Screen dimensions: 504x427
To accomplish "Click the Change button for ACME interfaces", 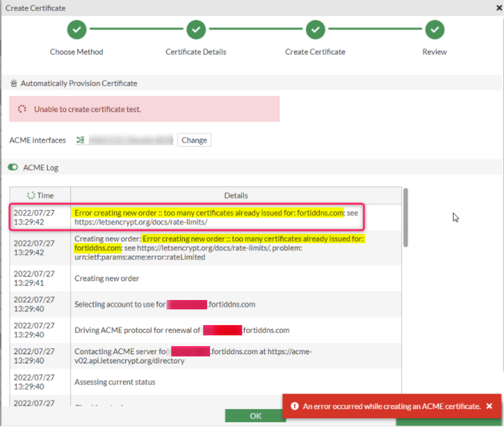I will (x=194, y=140).
